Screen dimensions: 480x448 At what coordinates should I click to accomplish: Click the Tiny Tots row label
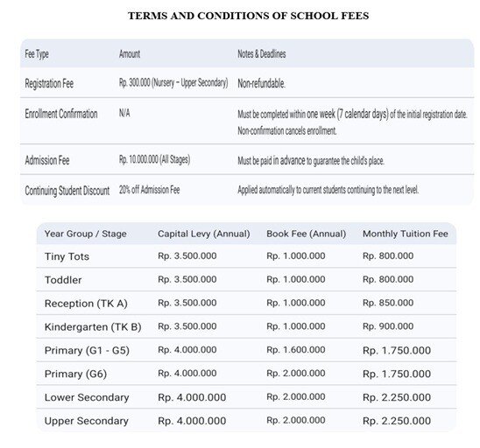point(67,256)
